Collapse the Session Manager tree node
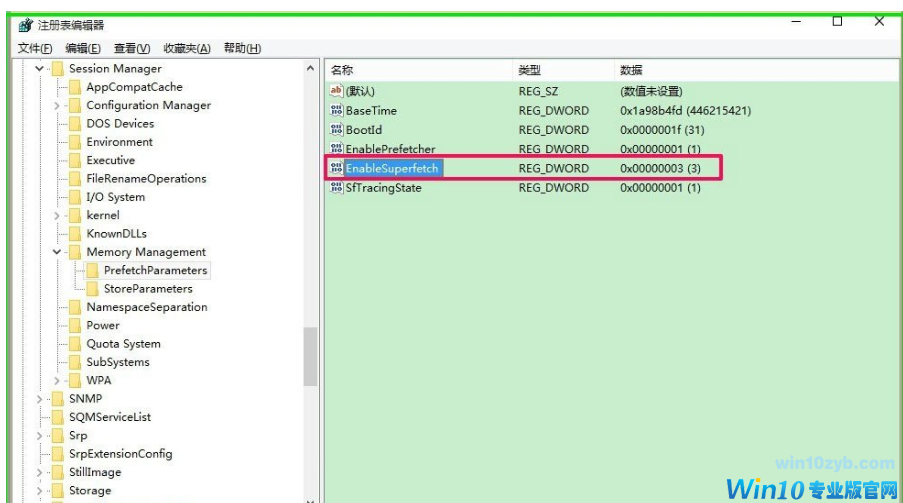Viewport: 903px width, 503px height. point(39,69)
